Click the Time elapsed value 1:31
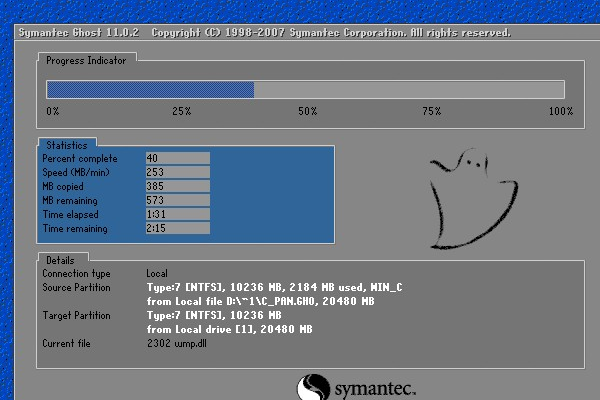The image size is (600, 400). click(x=178, y=214)
